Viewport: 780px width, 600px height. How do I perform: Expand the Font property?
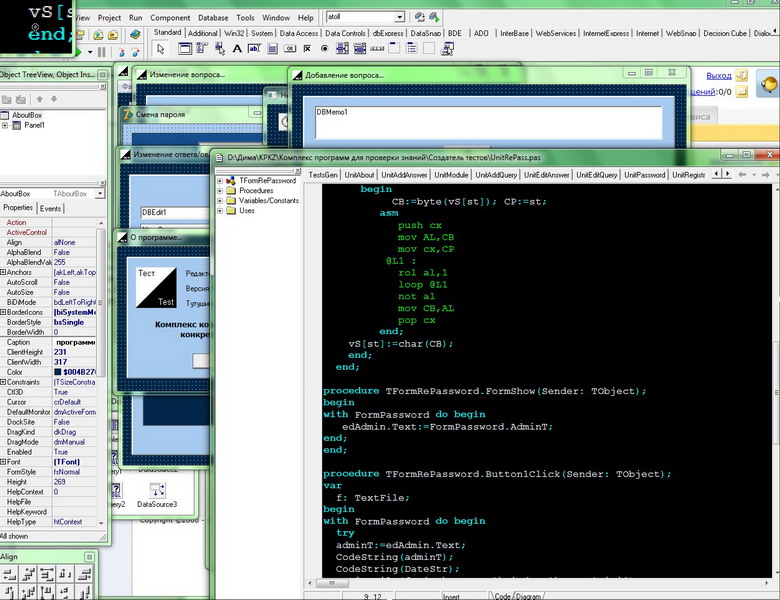[3, 462]
